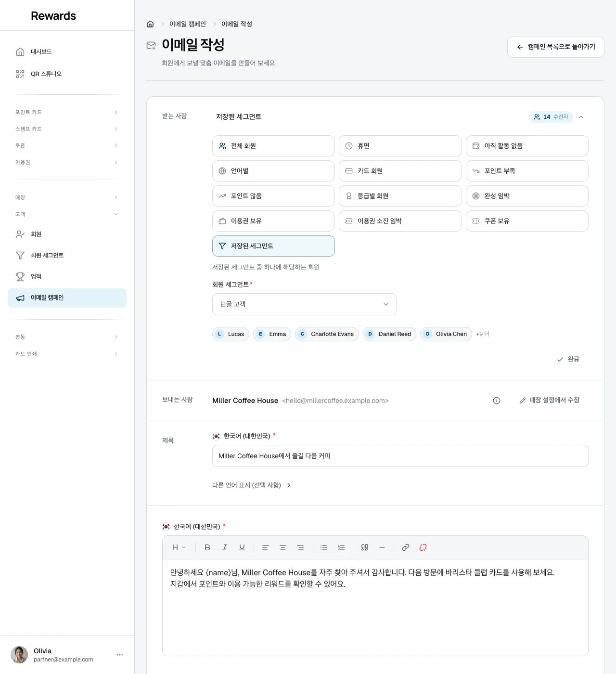
Task: Collapse the 고객 sidebar group
Action: [67, 214]
